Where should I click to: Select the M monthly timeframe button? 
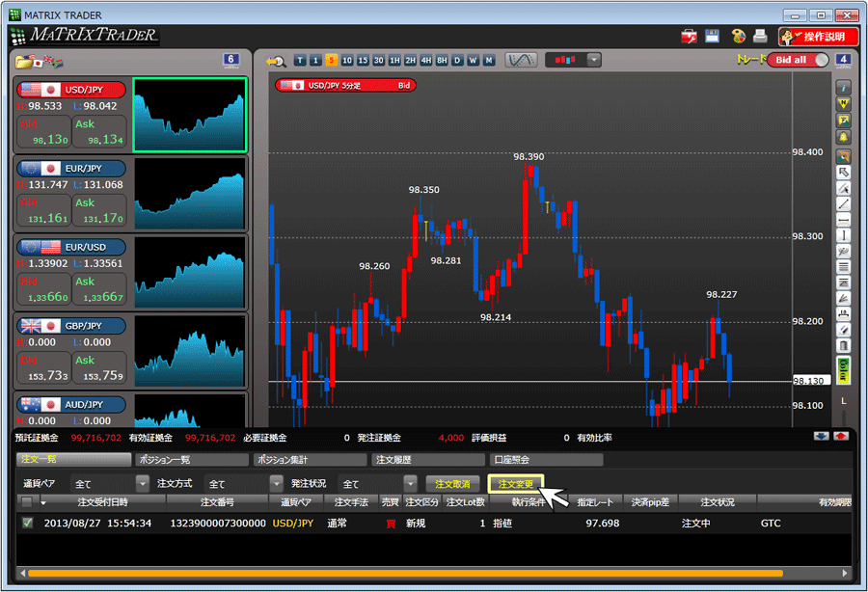[489, 61]
